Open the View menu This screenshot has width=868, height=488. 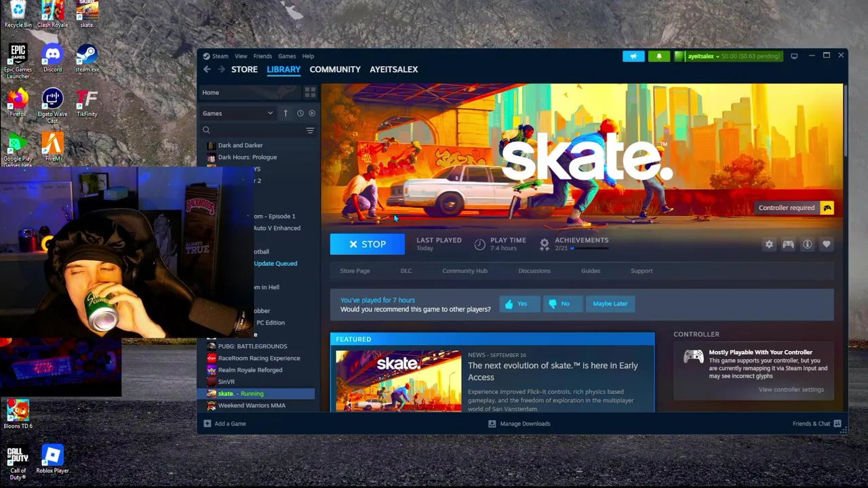[x=241, y=56]
